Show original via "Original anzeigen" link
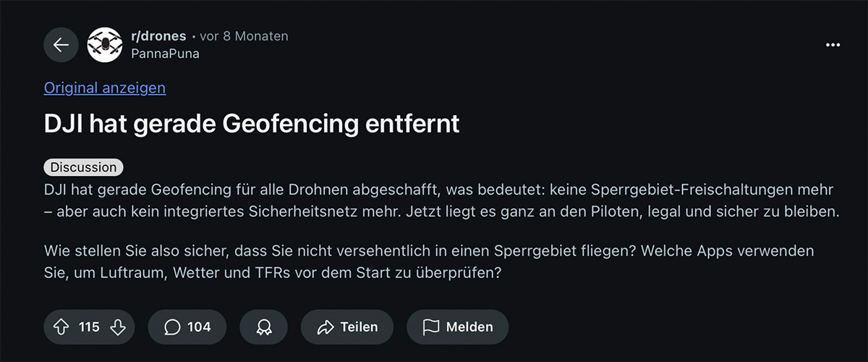 [x=105, y=88]
